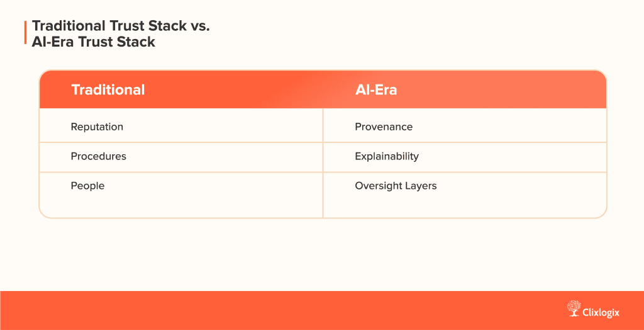
Task: Click the 'Traditional Trust Stack vs.' title line
Action: (x=122, y=26)
